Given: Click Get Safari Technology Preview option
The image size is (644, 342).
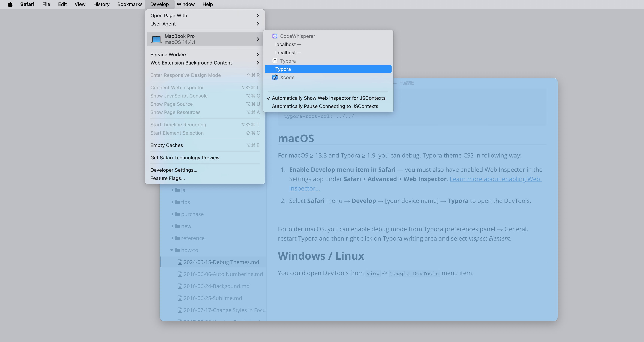Looking at the screenshot, I should [185, 157].
